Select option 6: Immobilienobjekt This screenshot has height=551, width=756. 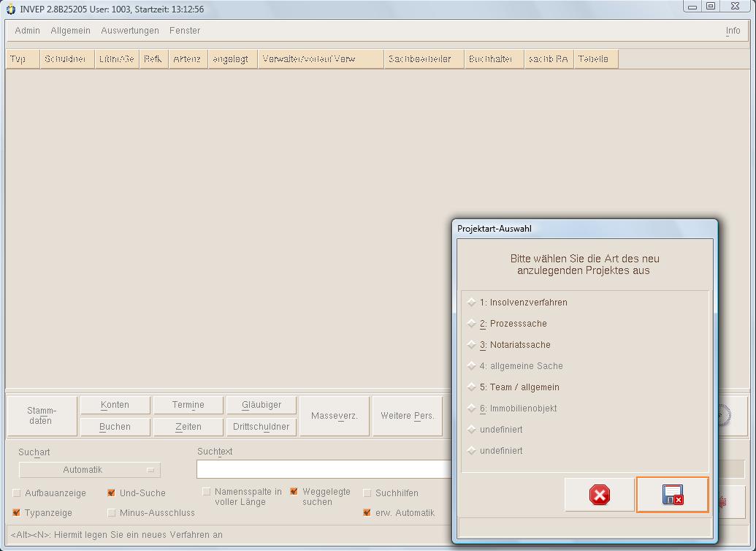[x=513, y=408]
